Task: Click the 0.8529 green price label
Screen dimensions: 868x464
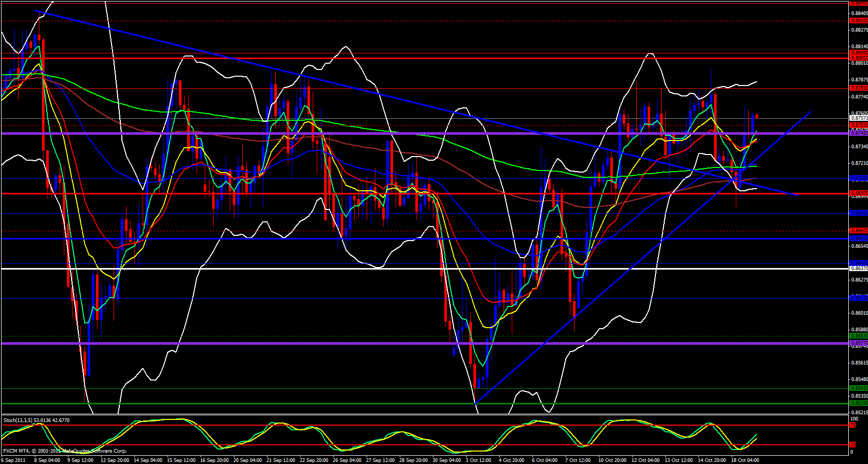Action: tap(859, 403)
